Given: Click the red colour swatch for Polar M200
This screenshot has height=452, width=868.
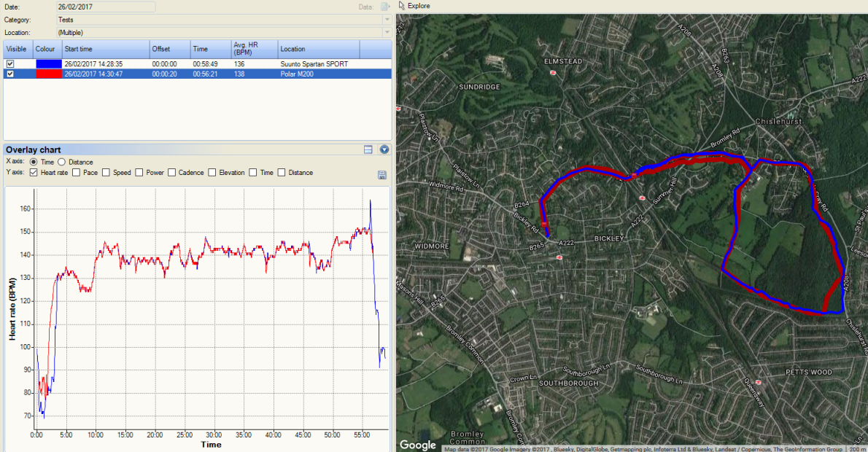Looking at the screenshot, I should click(49, 74).
